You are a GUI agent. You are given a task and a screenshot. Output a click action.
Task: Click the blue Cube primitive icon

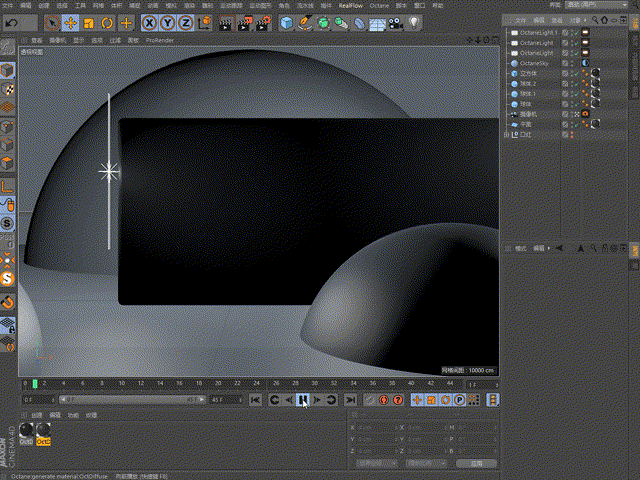coord(287,23)
